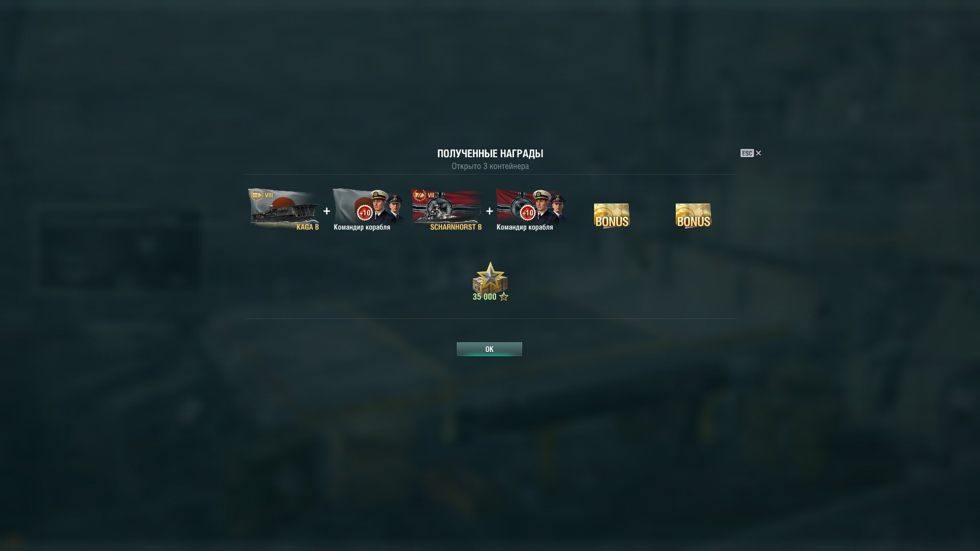Confirm rewards with the OK button

[x=489, y=349]
